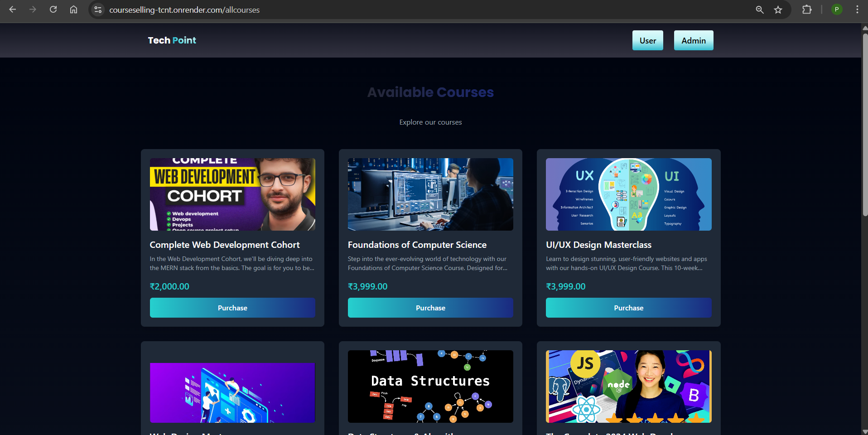Open the green P profile avatar
The width and height of the screenshot is (868, 435).
pyautogui.click(x=837, y=10)
